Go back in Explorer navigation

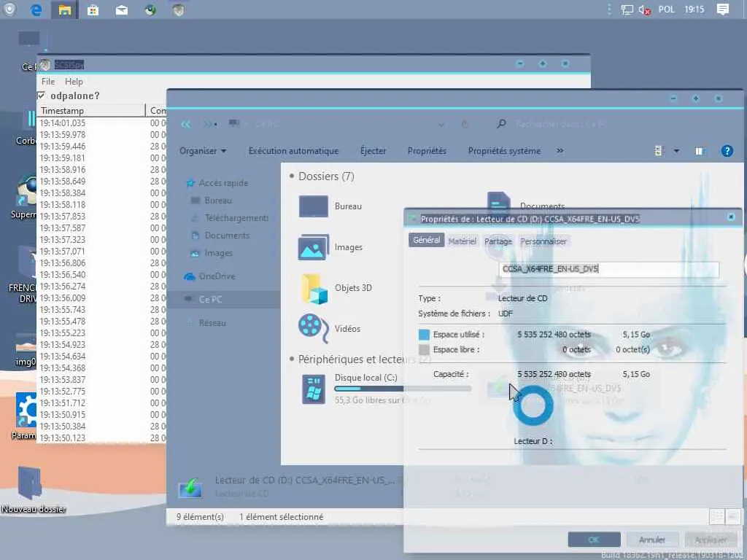[x=185, y=124]
